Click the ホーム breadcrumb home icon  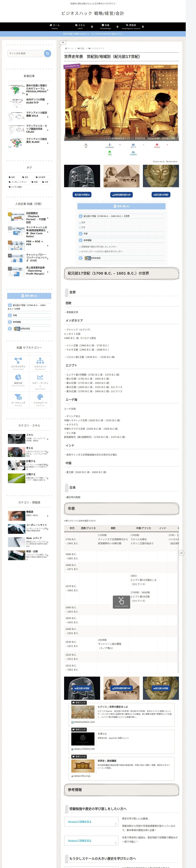pyautogui.click(x=69, y=48)
